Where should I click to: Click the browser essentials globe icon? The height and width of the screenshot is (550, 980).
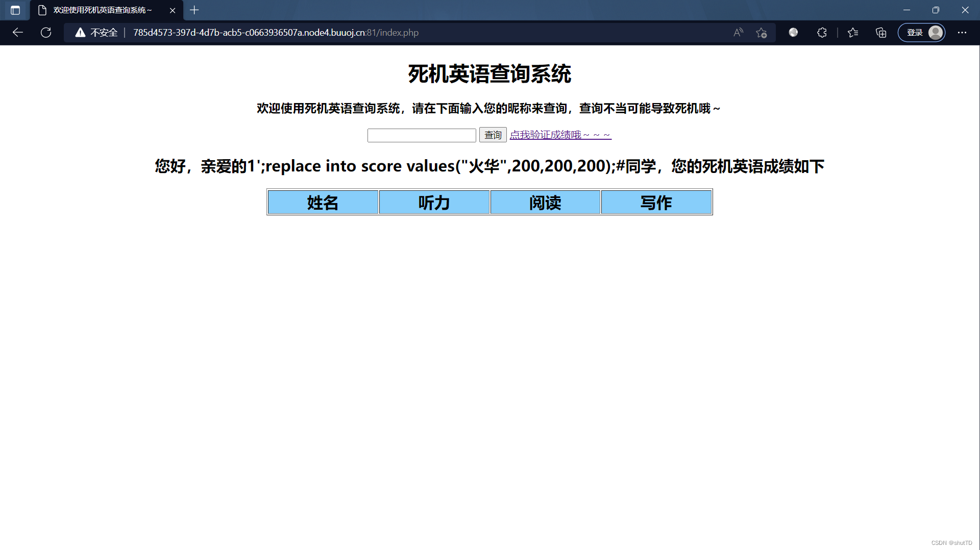pyautogui.click(x=793, y=32)
